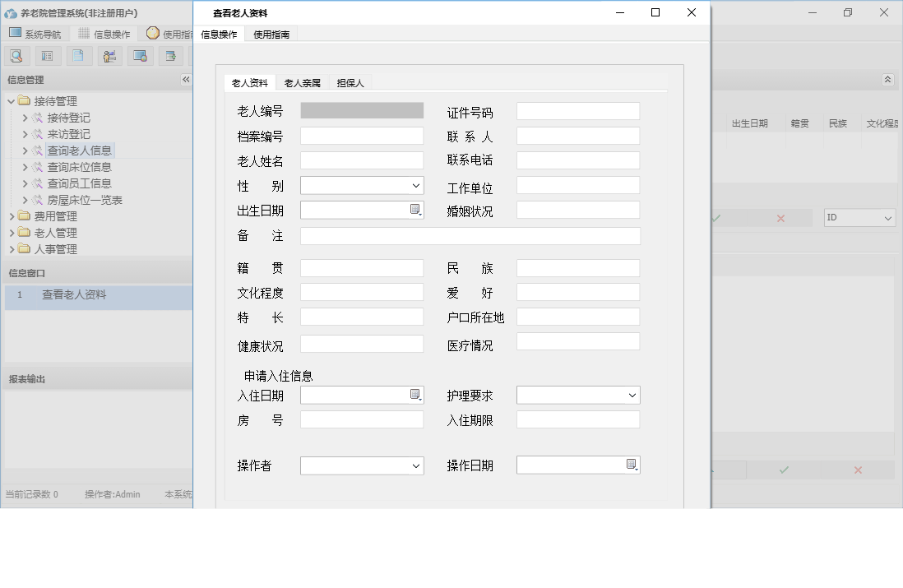
Task: Click the 使用指南 question-mark icon
Action: 152,33
